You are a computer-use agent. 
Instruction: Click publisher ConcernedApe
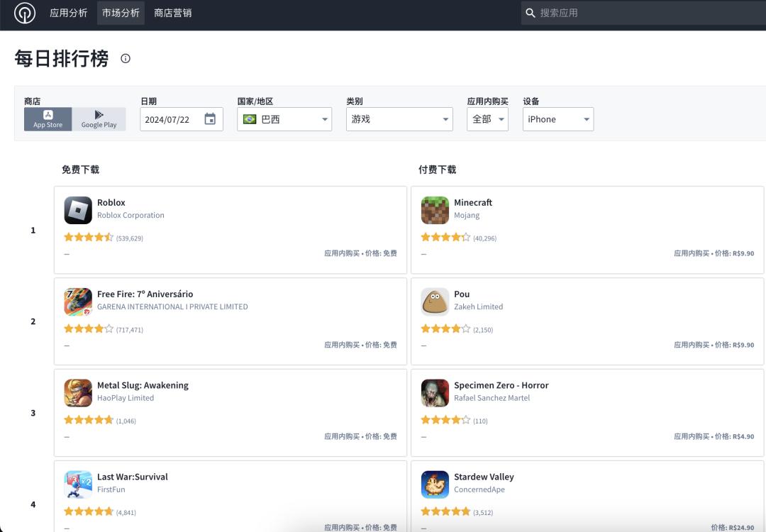point(479,489)
